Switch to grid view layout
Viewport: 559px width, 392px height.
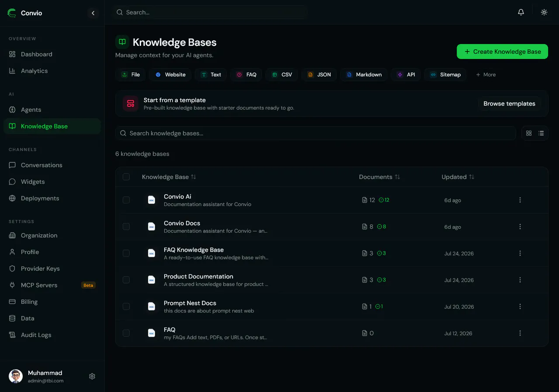529,133
